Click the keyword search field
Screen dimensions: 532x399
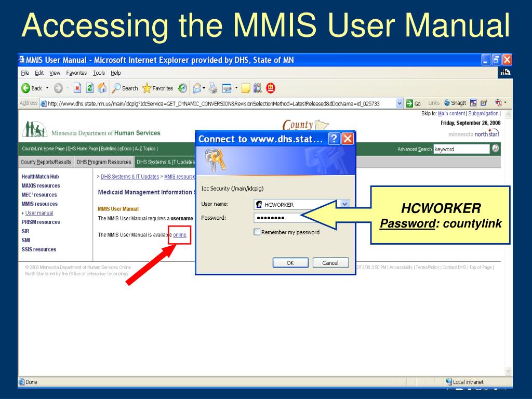point(461,149)
